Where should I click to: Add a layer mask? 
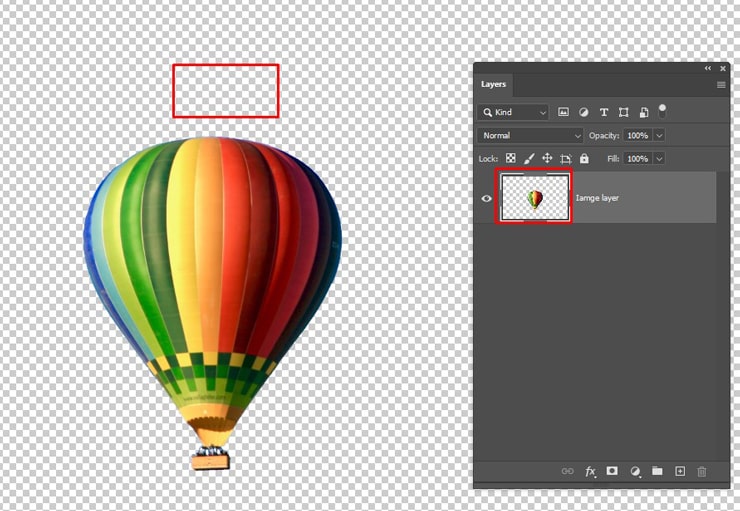pos(612,471)
